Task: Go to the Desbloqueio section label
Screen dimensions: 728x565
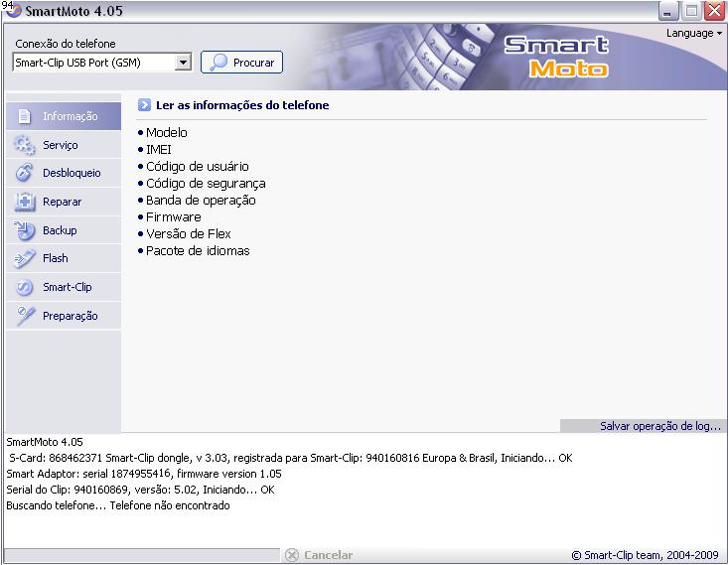Action: pyautogui.click(x=72, y=173)
